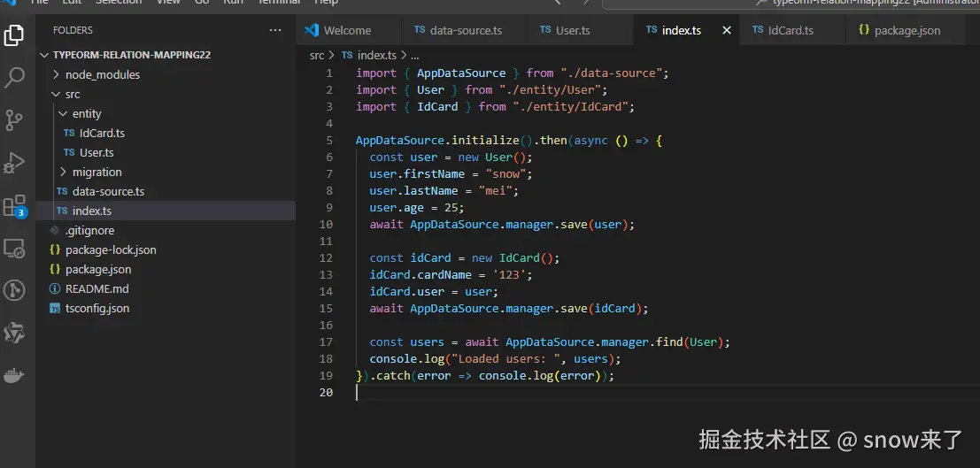
Task: Open the Explorer view in activity bar
Action: click(x=14, y=35)
